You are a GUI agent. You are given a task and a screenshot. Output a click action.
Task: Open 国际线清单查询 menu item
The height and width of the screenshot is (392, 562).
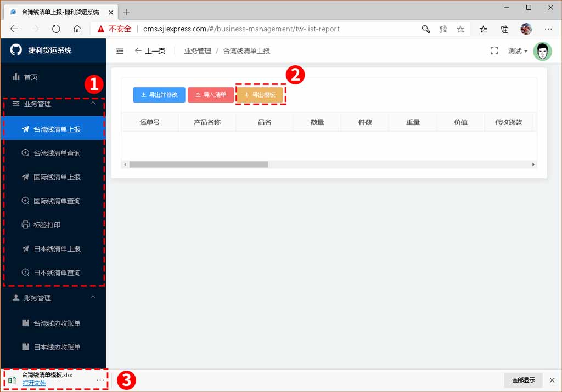coord(53,201)
